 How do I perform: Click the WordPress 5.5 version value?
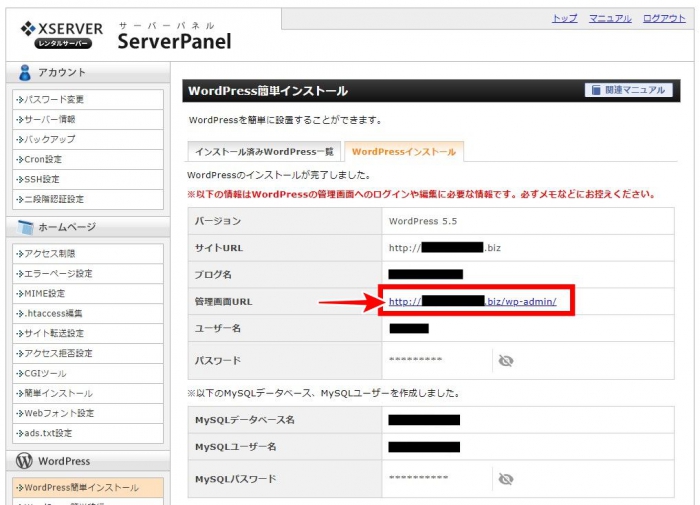pos(423,221)
